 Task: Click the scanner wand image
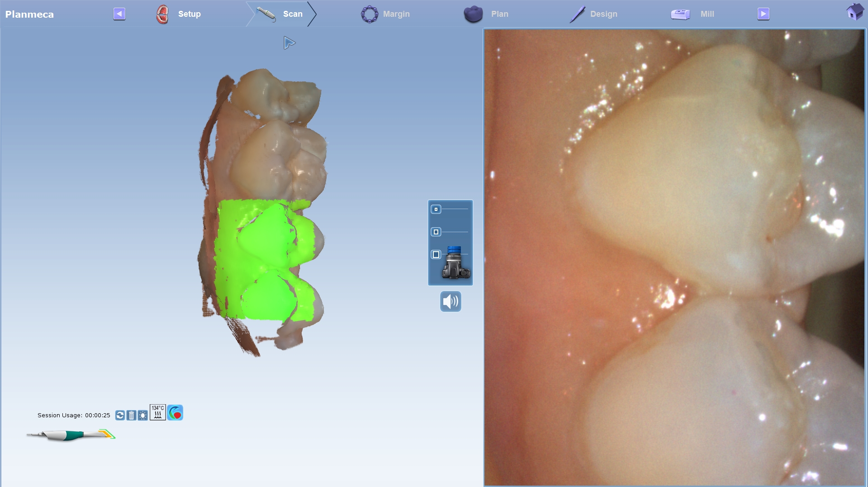coord(71,435)
